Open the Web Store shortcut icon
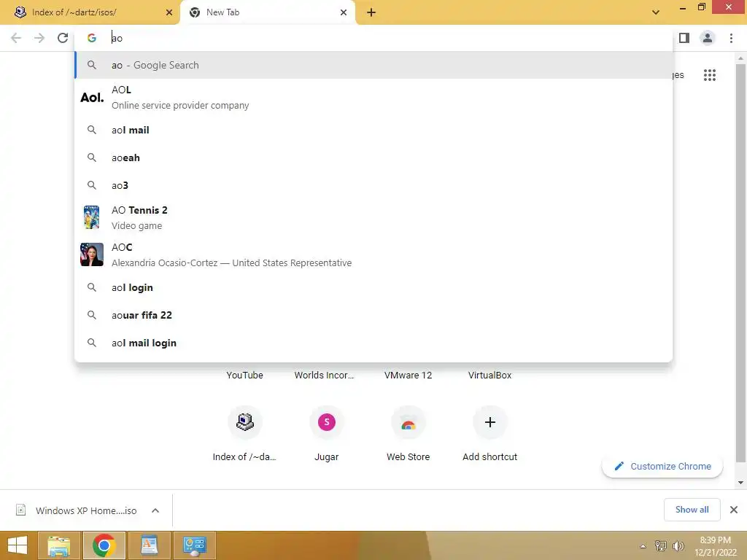 (409, 422)
